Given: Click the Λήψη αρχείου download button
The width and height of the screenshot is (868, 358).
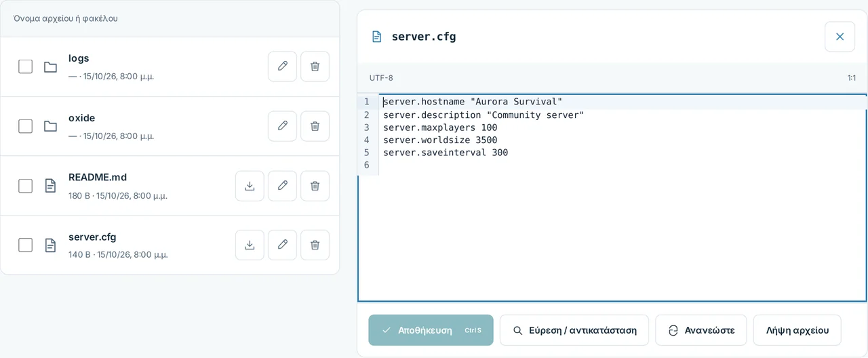Looking at the screenshot, I should pos(797,330).
